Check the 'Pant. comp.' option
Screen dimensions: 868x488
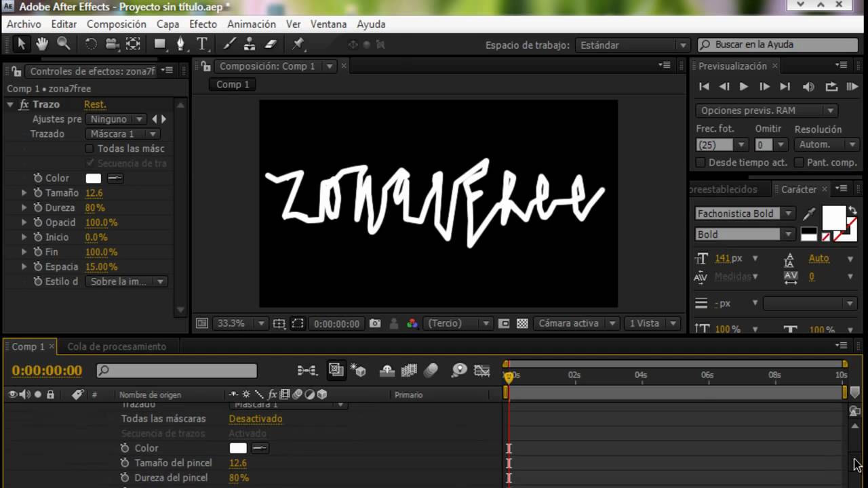pyautogui.click(x=799, y=163)
